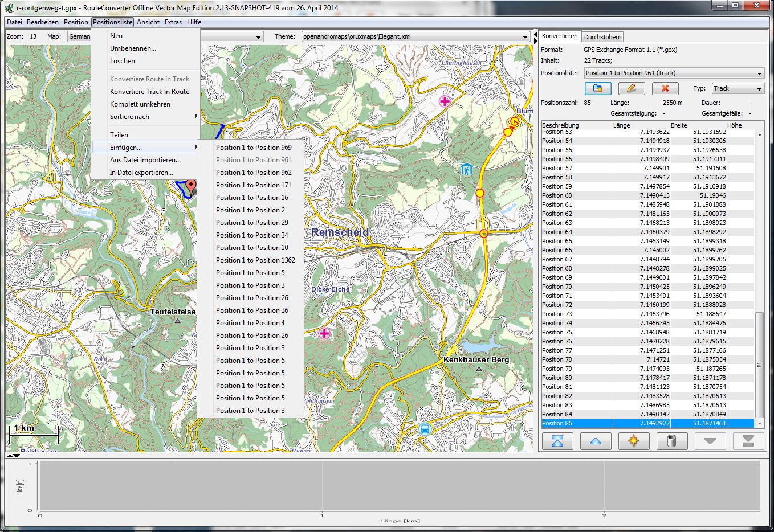
Task: Click the new position list folder icon
Action: [x=598, y=88]
